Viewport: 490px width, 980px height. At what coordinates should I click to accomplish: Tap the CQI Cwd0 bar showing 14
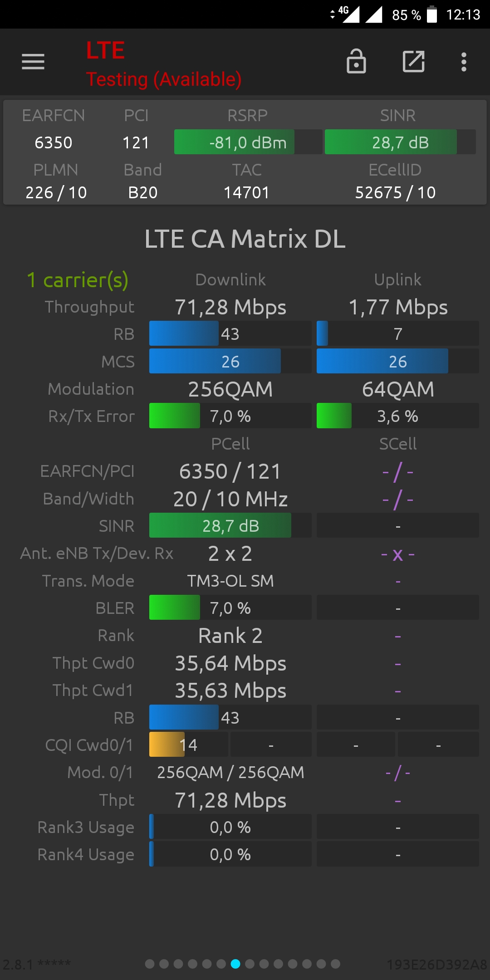(189, 745)
